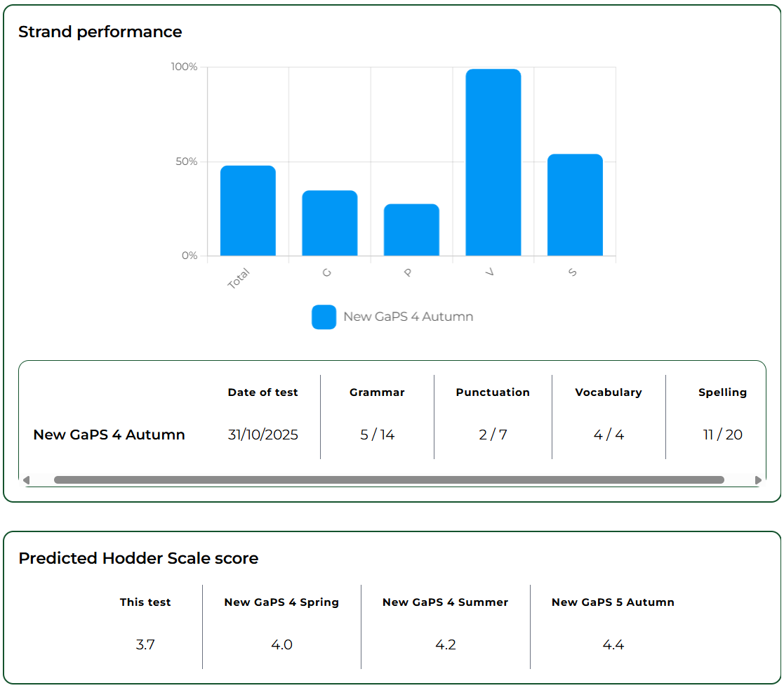Select the Vocabulary (V) bar in the chart
784x688 pixels.
(x=493, y=161)
